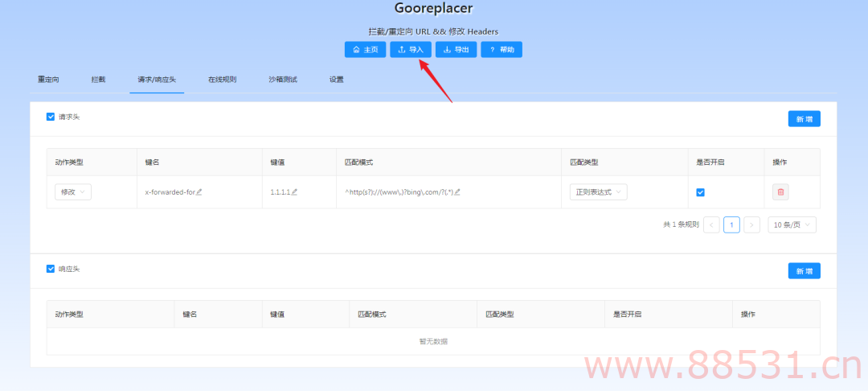Open the 修改 action type dropdown
The height and width of the screenshot is (391, 868).
point(73,191)
